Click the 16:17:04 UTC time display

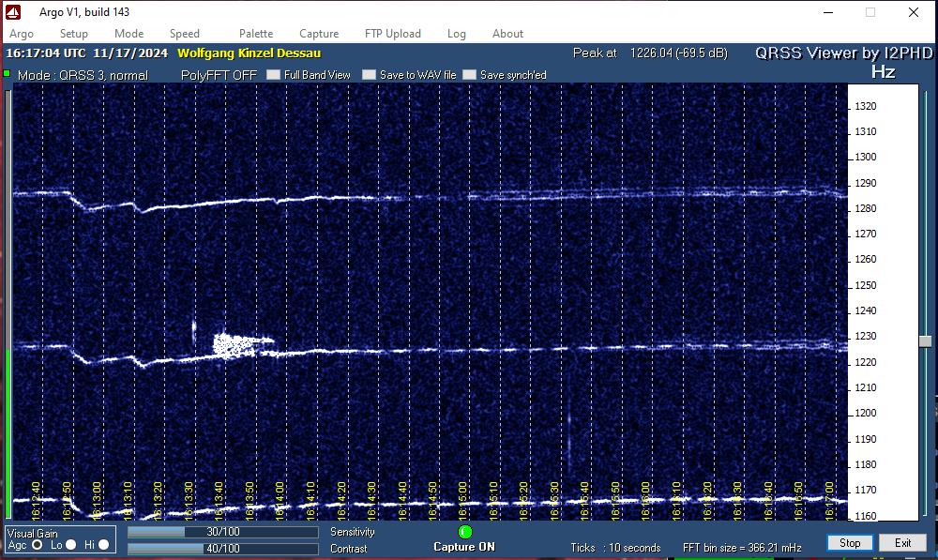pos(46,53)
